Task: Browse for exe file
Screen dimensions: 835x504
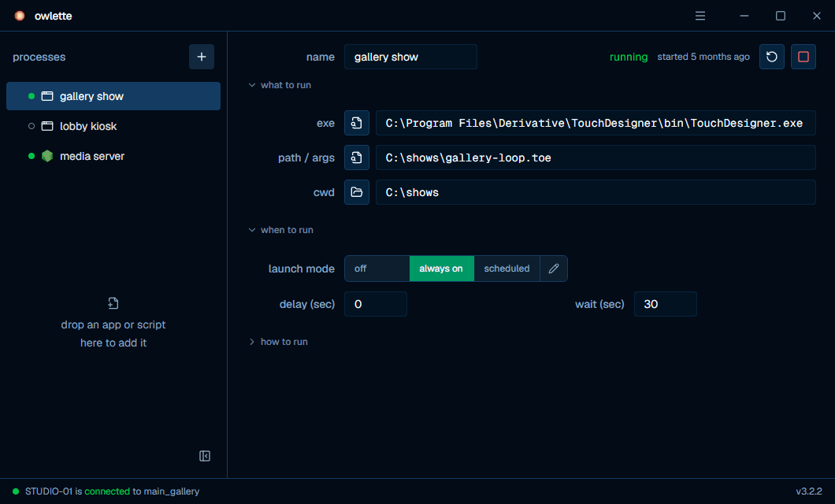Action: (x=357, y=123)
